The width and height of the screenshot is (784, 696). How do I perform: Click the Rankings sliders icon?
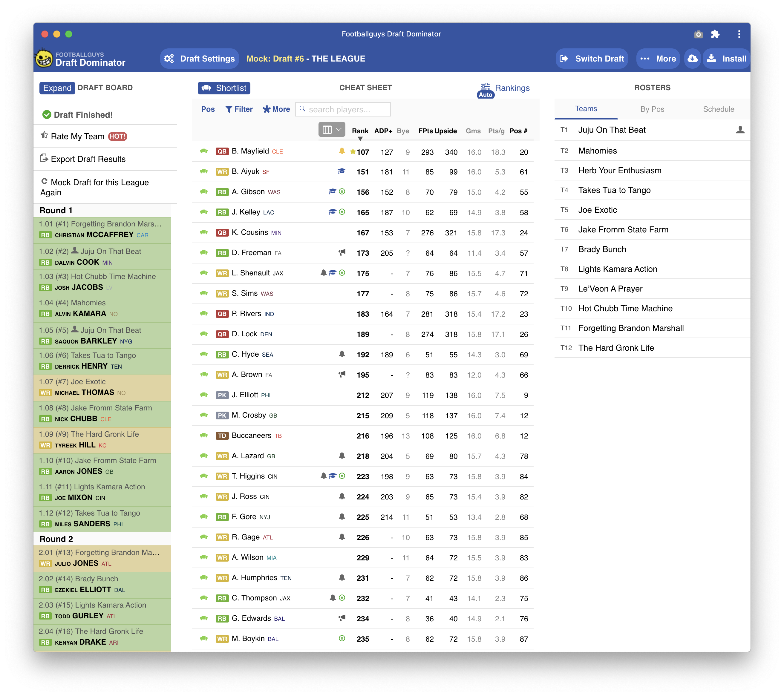tap(485, 87)
